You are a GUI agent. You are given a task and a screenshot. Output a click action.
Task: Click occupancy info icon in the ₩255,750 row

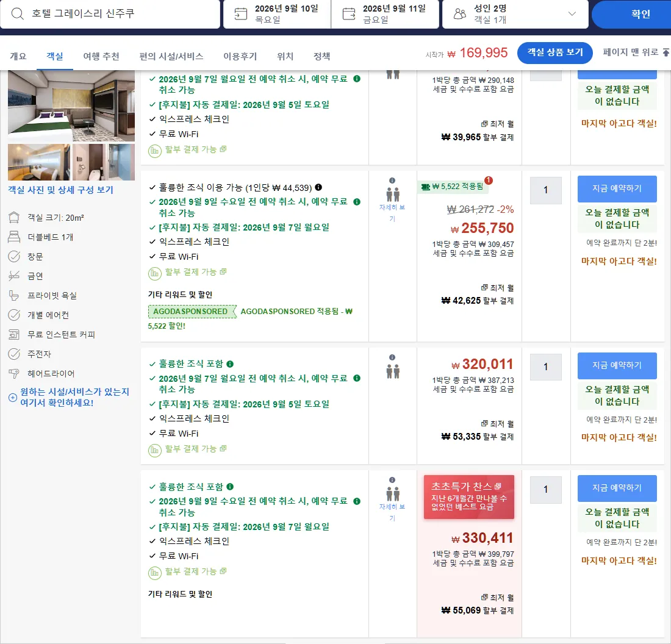392,181
